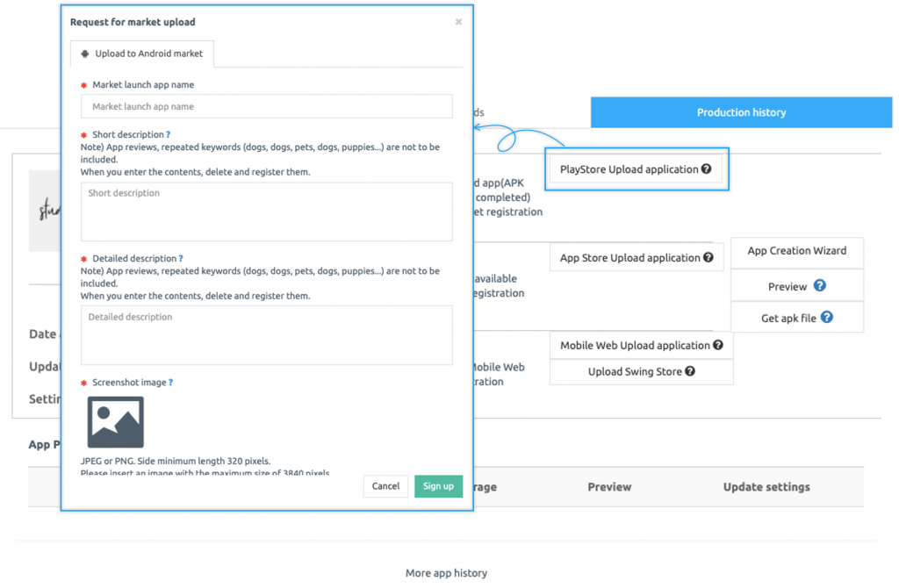Click the screenshot image placeholder
This screenshot has height=588, width=899.
pos(117,421)
